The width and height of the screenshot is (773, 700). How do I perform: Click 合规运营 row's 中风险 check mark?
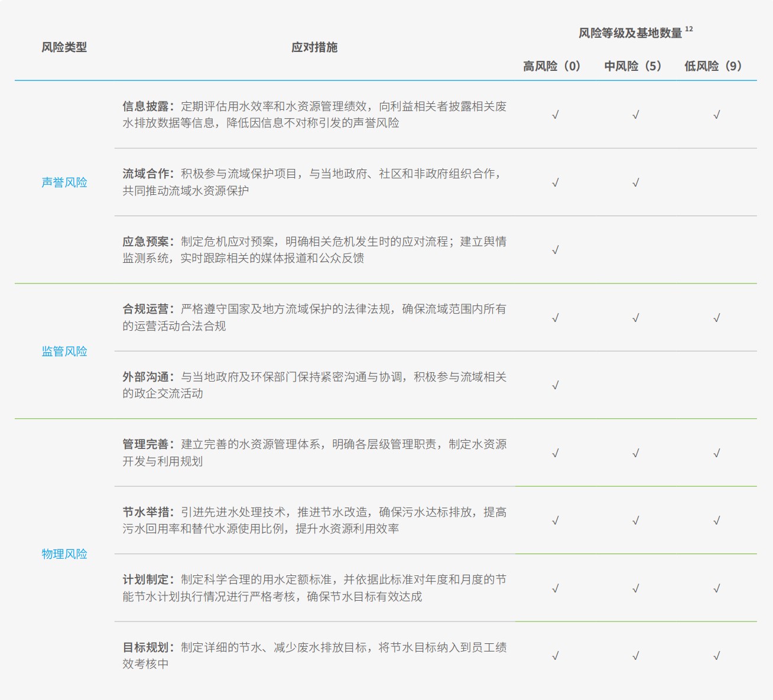636,318
